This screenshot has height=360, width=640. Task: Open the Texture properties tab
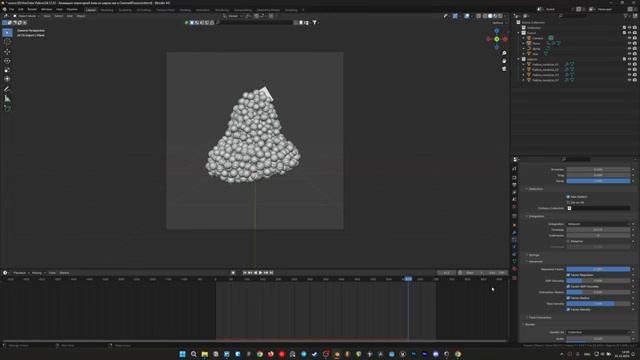coord(514,278)
